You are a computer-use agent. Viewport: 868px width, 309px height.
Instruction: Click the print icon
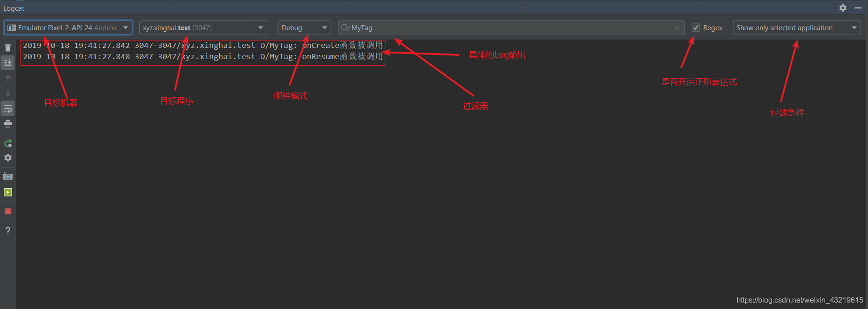tap(8, 124)
